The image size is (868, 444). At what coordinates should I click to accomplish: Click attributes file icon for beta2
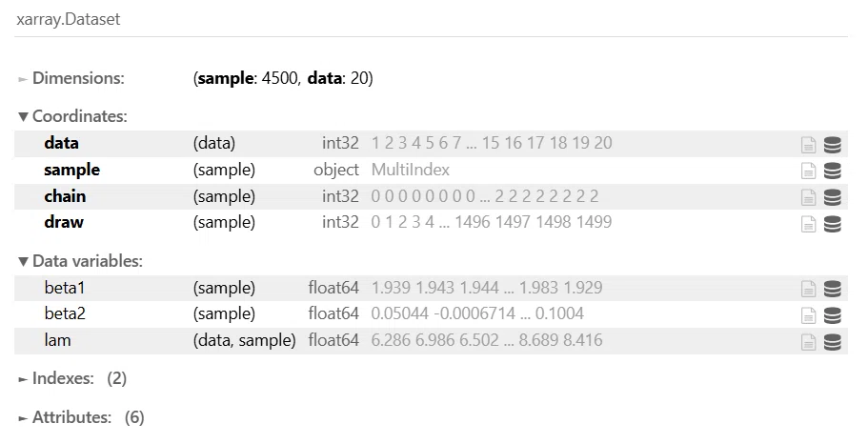808,315
